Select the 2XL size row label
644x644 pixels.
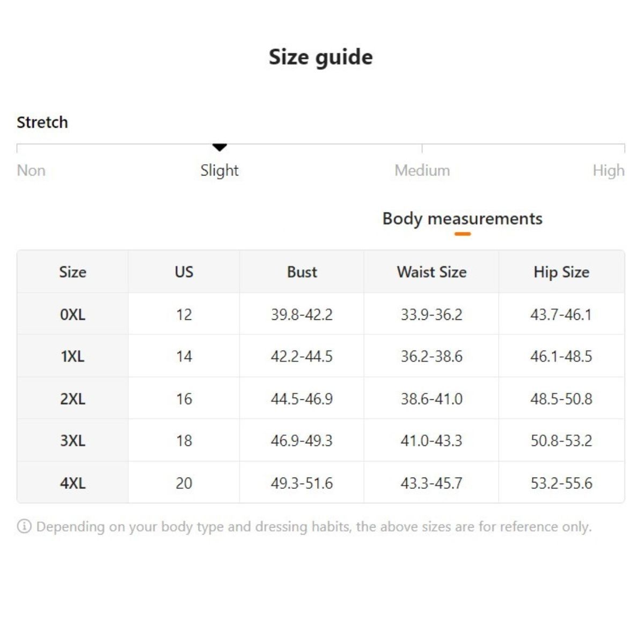(72, 399)
